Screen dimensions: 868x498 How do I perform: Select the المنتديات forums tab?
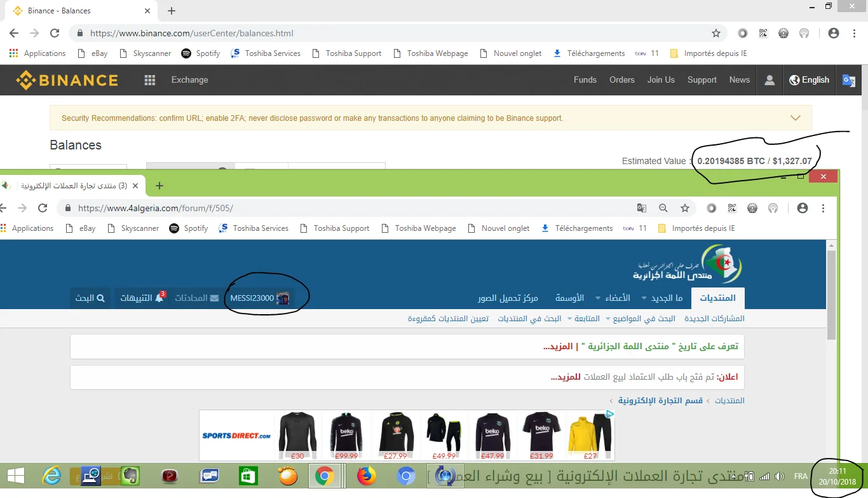click(x=717, y=298)
